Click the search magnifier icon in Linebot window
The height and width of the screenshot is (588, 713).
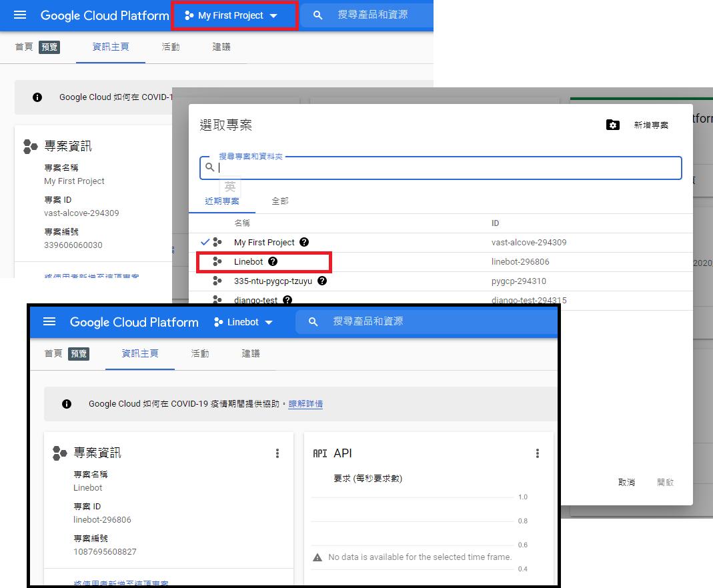(x=313, y=322)
